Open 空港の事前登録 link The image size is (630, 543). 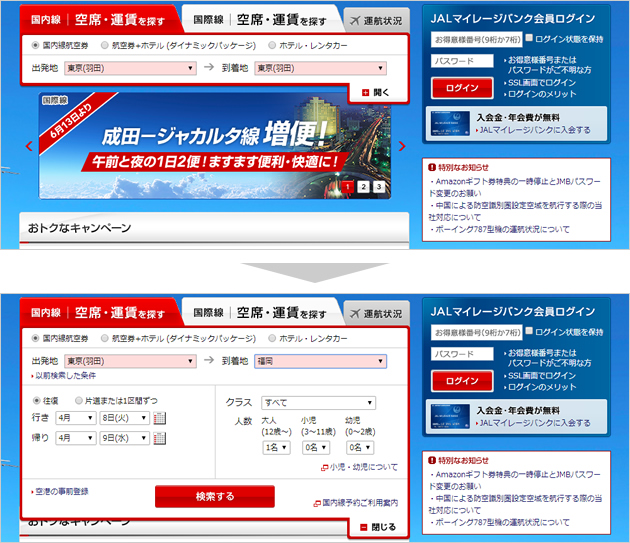pos(60,492)
